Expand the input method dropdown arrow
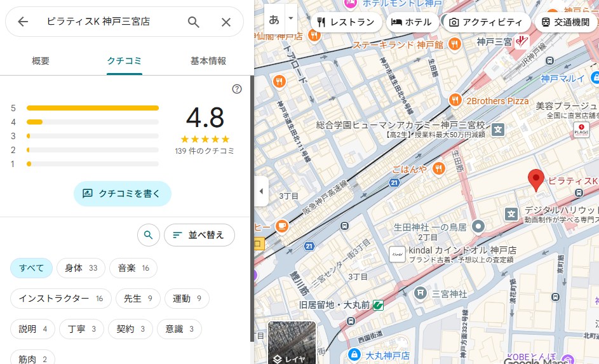 [291, 18]
